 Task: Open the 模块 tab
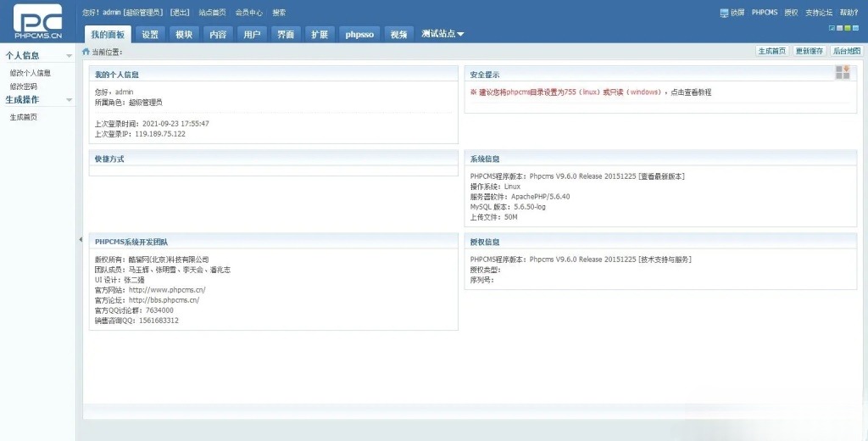pyautogui.click(x=184, y=35)
